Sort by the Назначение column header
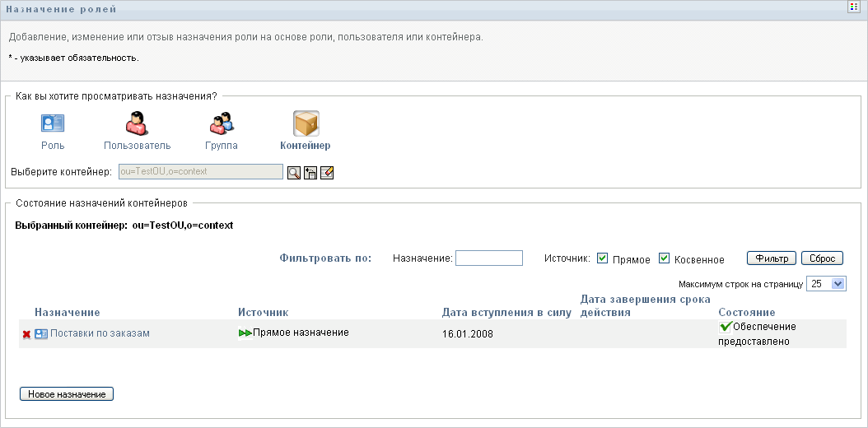Image resolution: width=868 pixels, height=428 pixels. click(68, 313)
